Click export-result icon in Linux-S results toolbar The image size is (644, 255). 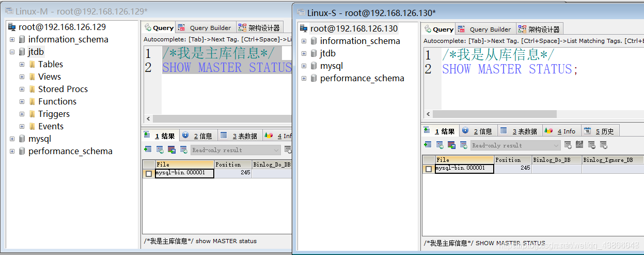[427, 145]
